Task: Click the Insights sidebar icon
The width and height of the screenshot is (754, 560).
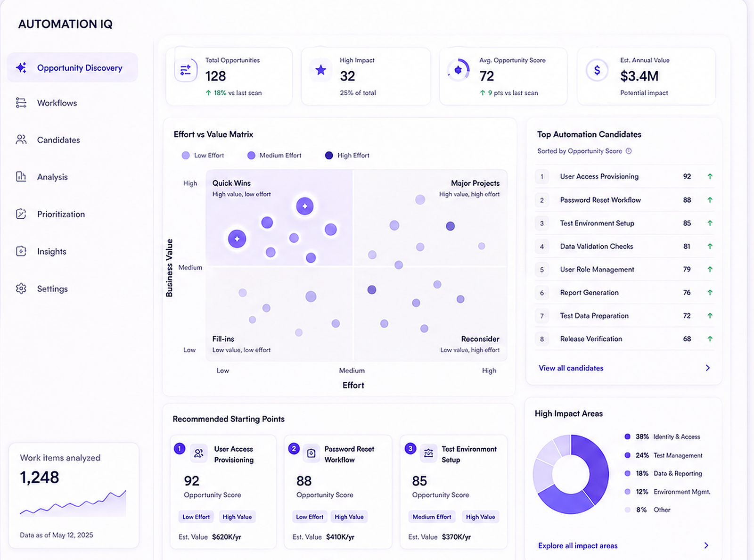Action: pos(21,251)
